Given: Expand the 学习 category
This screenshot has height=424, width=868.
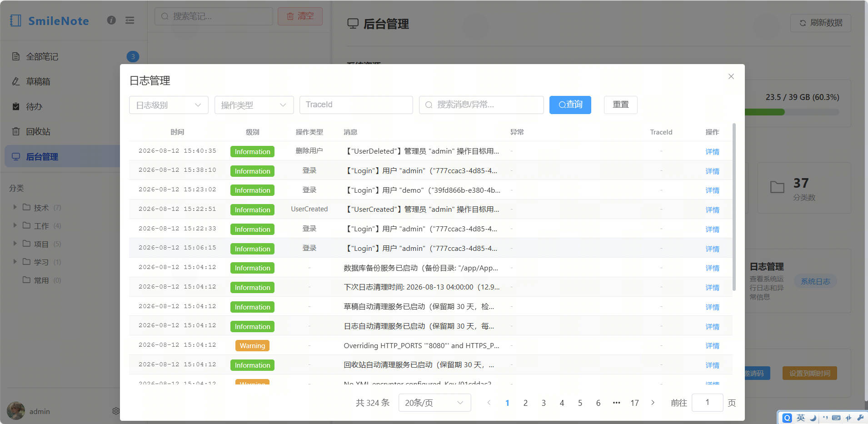Looking at the screenshot, I should (x=15, y=262).
